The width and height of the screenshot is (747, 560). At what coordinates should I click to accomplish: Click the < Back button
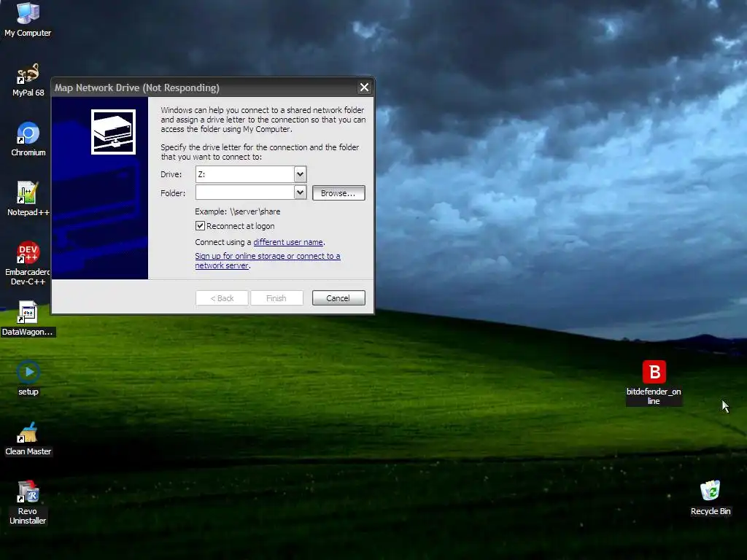click(222, 298)
